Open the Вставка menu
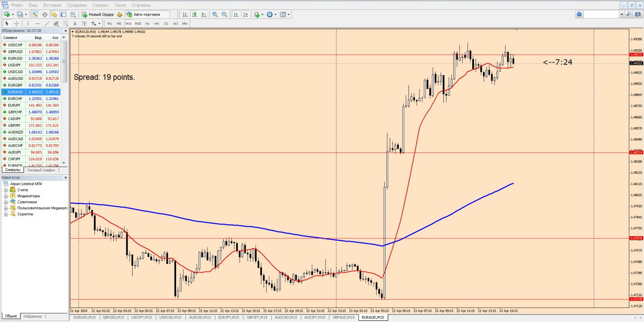The image size is (644, 322). point(52,5)
